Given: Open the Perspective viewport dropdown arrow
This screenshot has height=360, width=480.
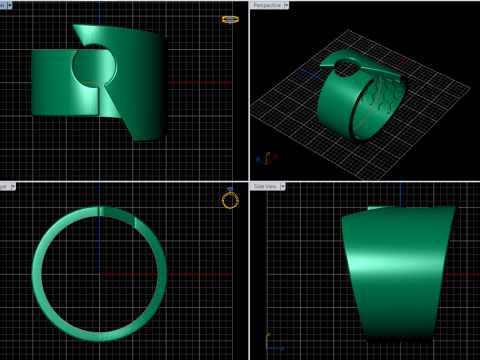Looking at the screenshot, I should [286, 5].
